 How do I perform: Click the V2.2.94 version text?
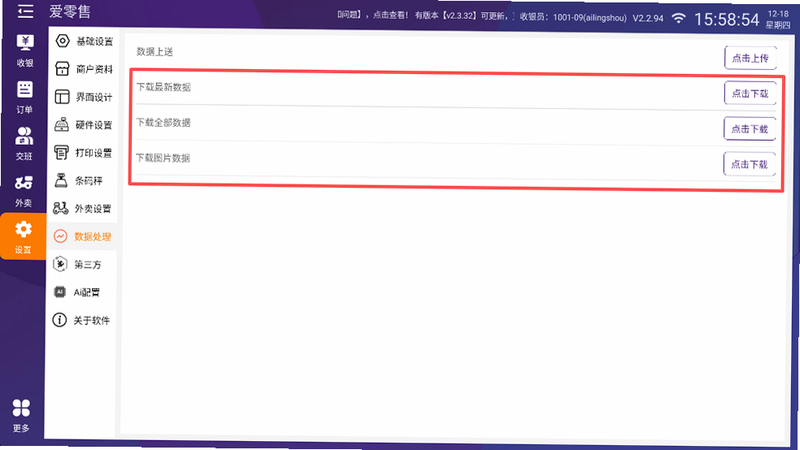[x=648, y=18]
